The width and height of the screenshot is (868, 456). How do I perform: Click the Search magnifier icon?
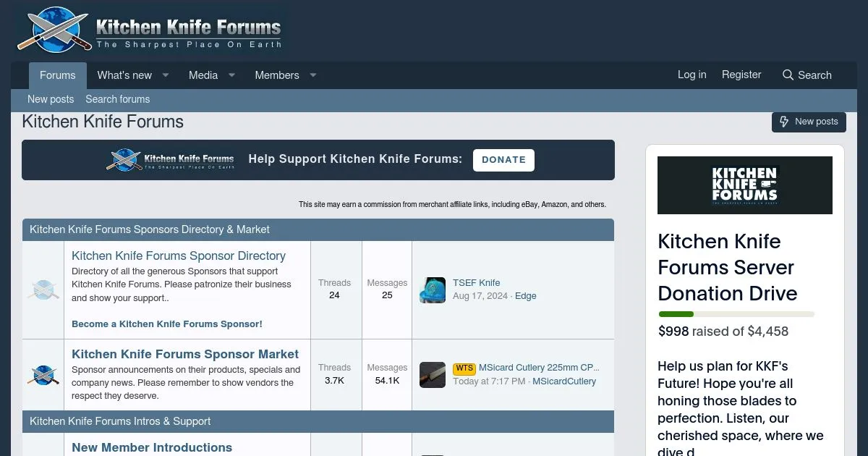pyautogui.click(x=788, y=75)
